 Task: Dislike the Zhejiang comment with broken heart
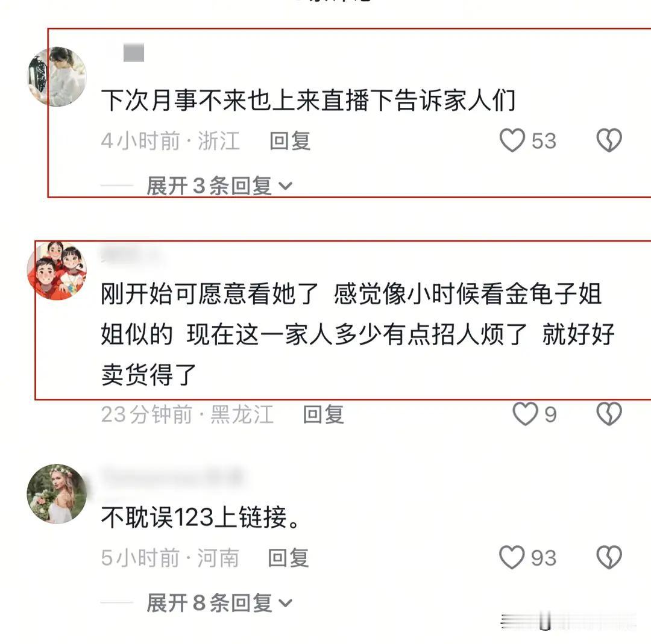(x=609, y=140)
